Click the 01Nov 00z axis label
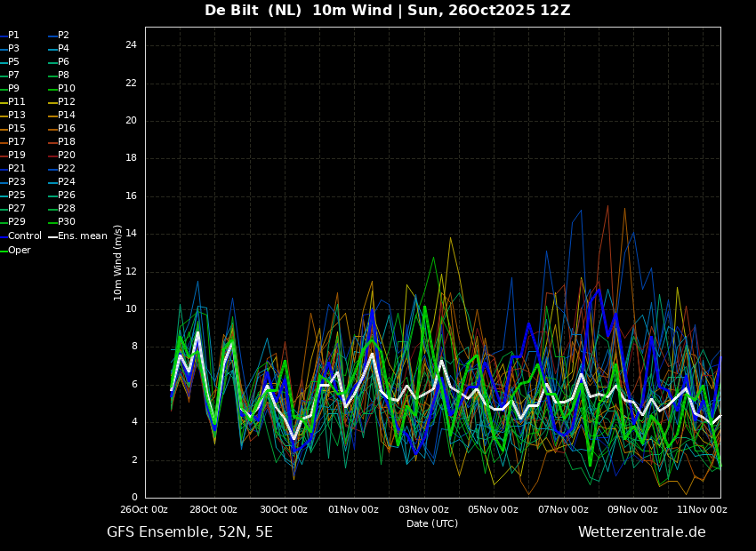The width and height of the screenshot is (756, 551). [x=353, y=509]
